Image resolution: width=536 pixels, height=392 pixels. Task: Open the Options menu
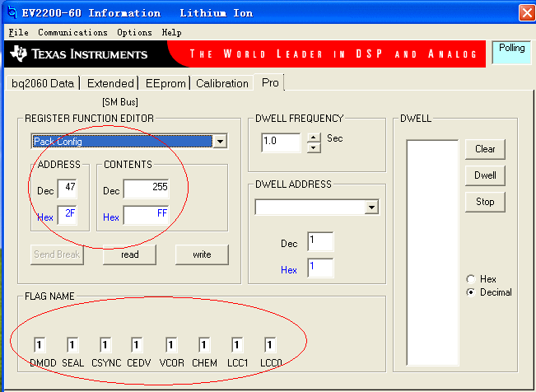tap(134, 32)
